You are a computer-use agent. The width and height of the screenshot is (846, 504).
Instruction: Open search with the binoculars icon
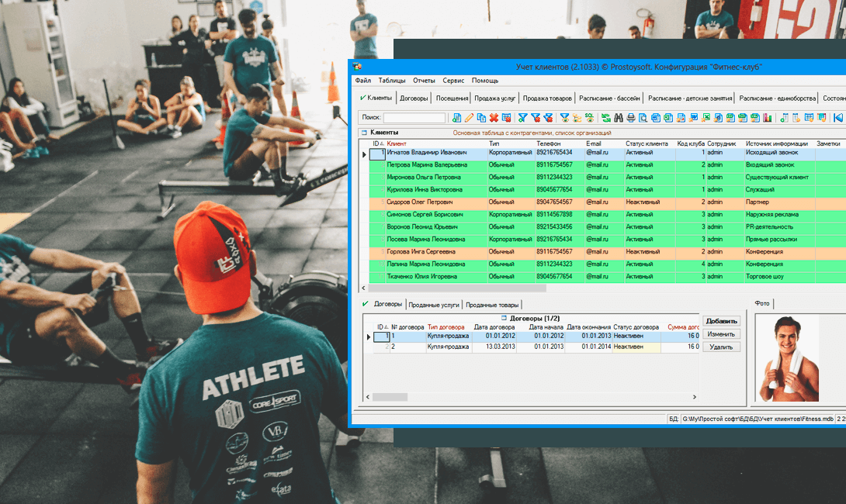tap(619, 118)
